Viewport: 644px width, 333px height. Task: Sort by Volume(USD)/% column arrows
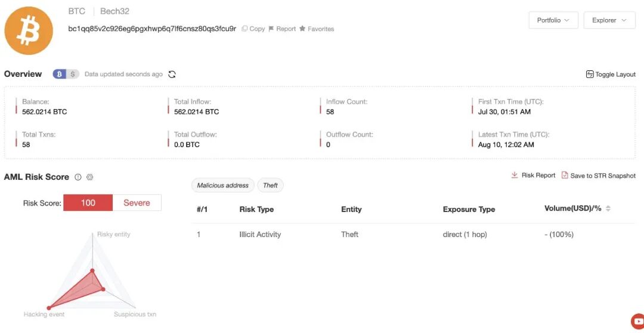[608, 208]
